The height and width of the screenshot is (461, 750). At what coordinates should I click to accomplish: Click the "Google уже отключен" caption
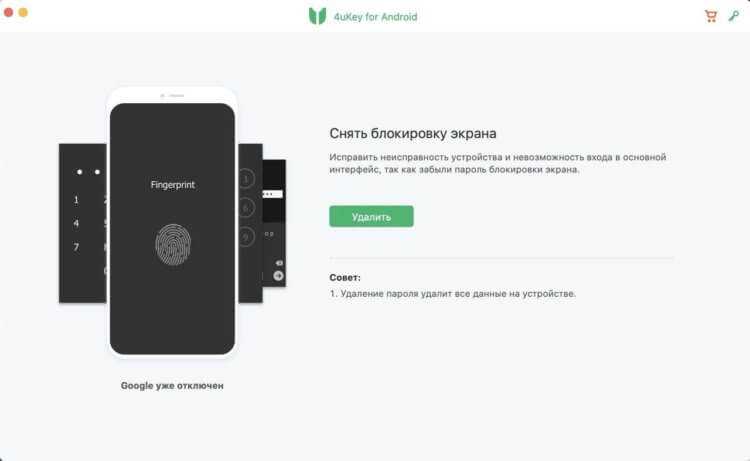tap(172, 385)
